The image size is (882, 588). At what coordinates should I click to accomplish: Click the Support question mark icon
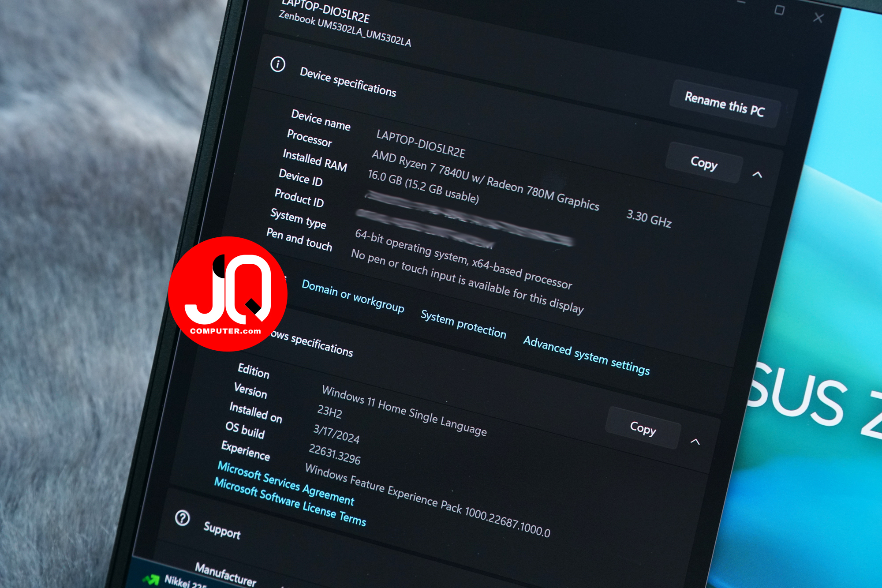182,518
